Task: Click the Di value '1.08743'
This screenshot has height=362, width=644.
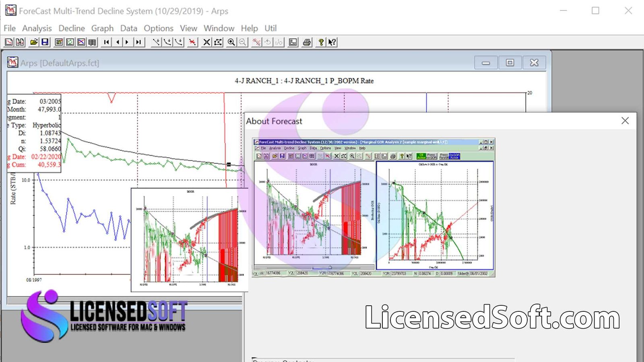Action: tap(50, 133)
